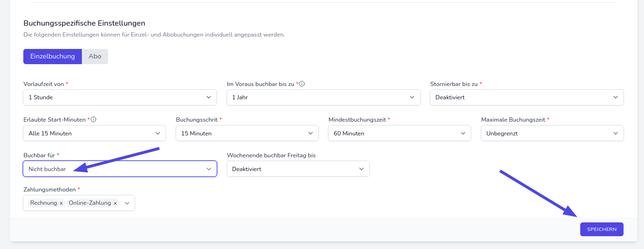Click chevron arrow of Stornierbar bis zu
Viewport: 644px width, 249px height.
[x=615, y=97]
